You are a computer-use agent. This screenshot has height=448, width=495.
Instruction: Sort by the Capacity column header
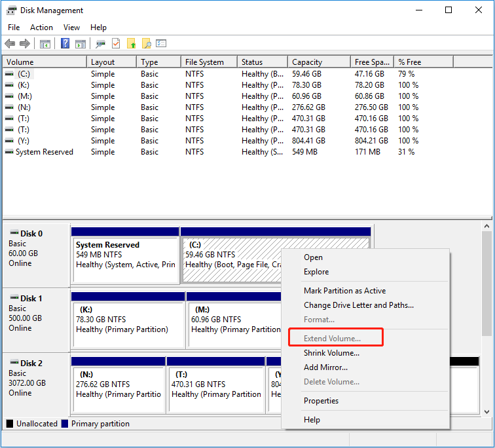(306, 62)
